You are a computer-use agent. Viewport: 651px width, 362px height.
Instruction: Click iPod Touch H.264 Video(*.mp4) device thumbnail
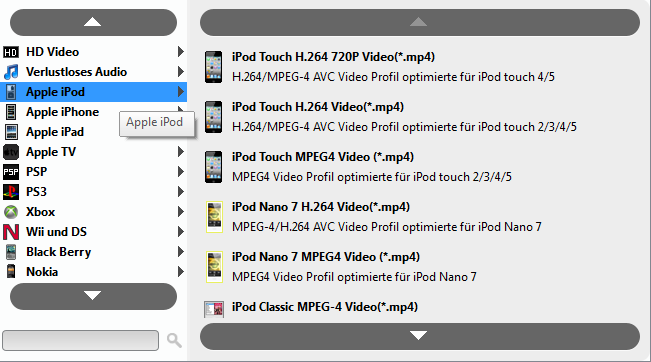coord(213,117)
